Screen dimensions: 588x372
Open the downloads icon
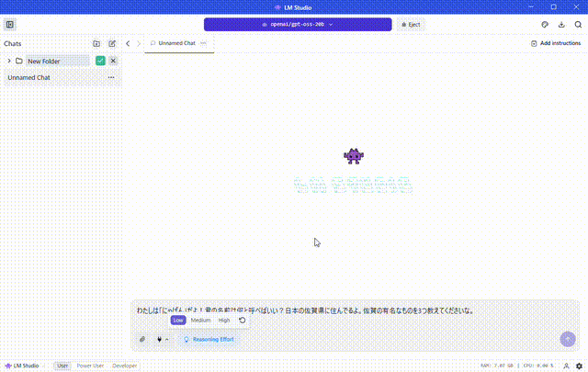click(561, 25)
